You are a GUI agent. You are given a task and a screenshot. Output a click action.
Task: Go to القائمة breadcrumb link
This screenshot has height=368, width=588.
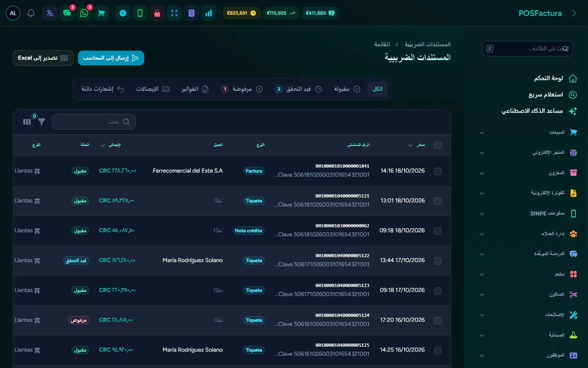[x=382, y=44]
